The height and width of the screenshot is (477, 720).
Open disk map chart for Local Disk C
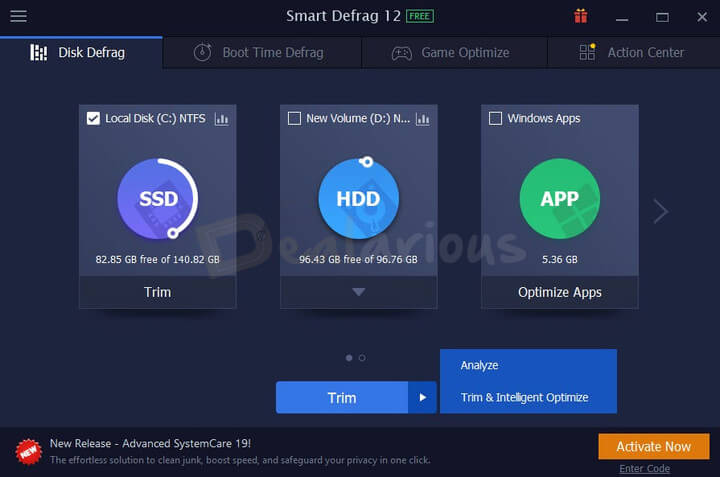click(222, 119)
